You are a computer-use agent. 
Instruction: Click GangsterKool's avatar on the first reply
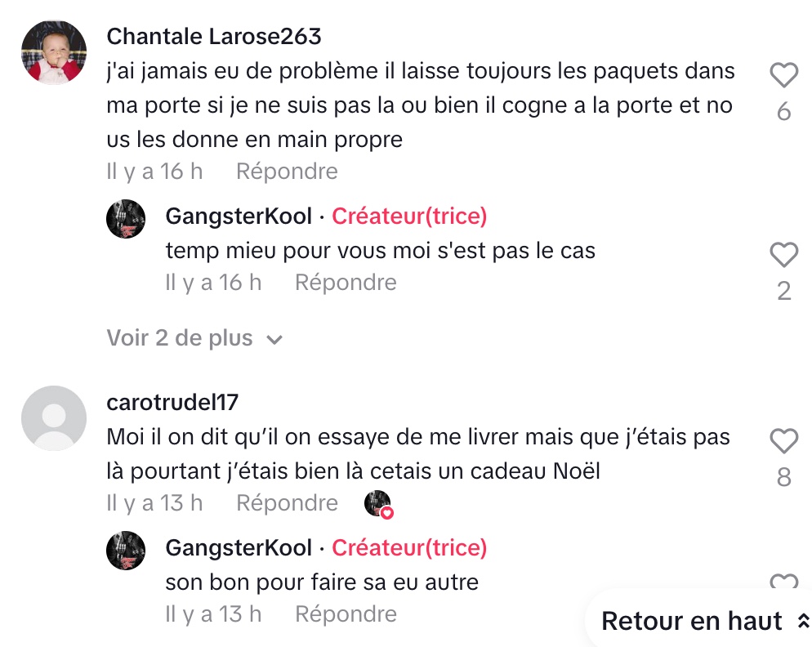126,219
